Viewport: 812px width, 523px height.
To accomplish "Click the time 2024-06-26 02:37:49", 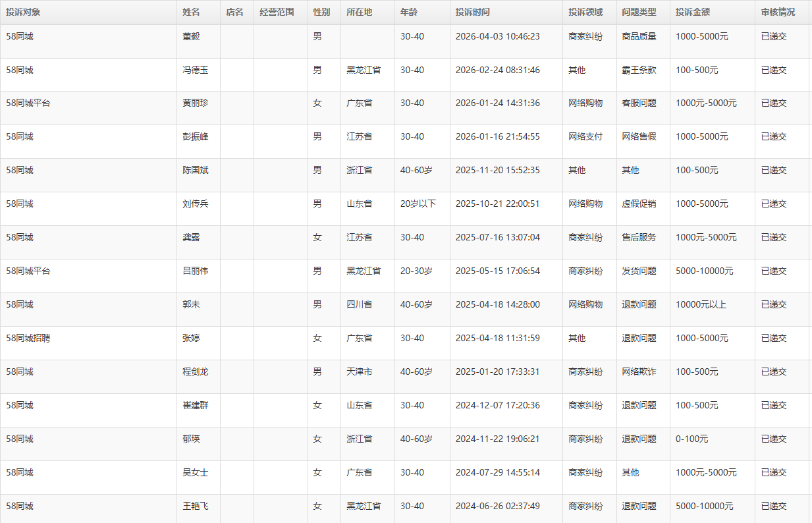I will (x=497, y=506).
